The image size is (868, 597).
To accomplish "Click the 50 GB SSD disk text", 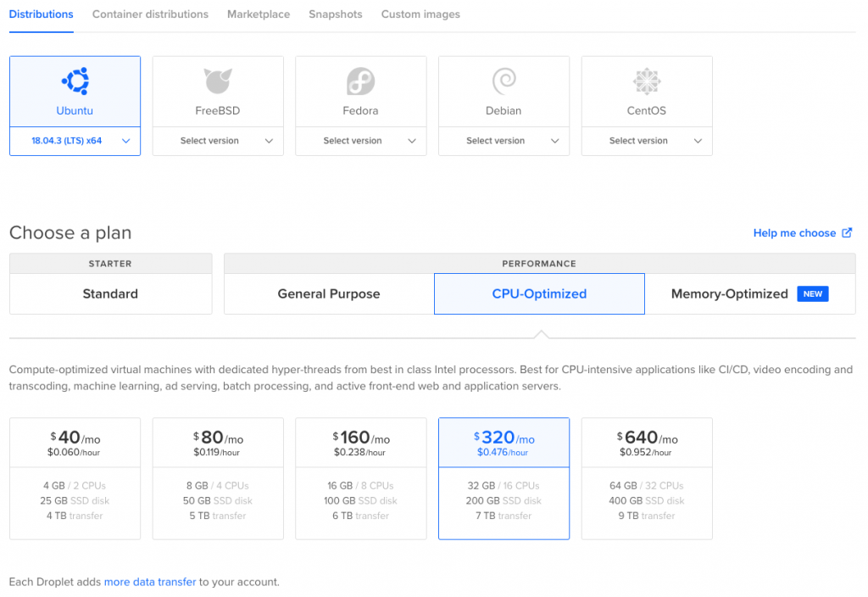I will pyautogui.click(x=218, y=500).
